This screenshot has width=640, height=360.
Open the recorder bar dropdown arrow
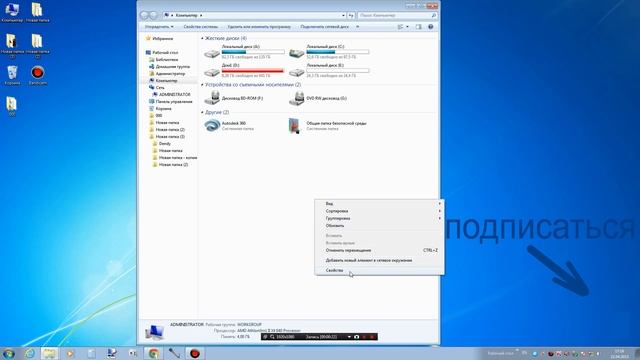pyautogui.click(x=349, y=337)
